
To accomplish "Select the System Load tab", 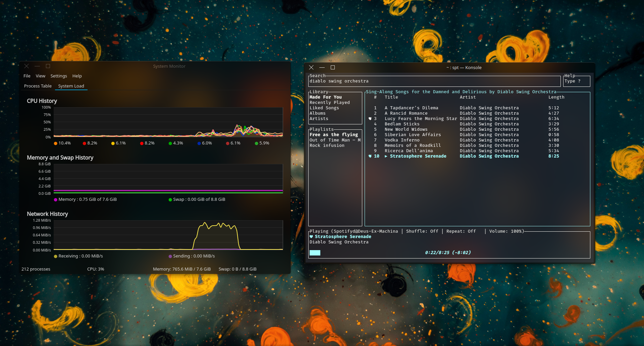I will 71,86.
